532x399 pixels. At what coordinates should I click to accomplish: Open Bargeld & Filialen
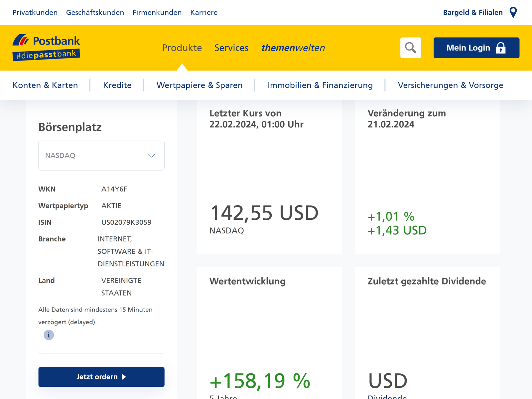(x=472, y=12)
